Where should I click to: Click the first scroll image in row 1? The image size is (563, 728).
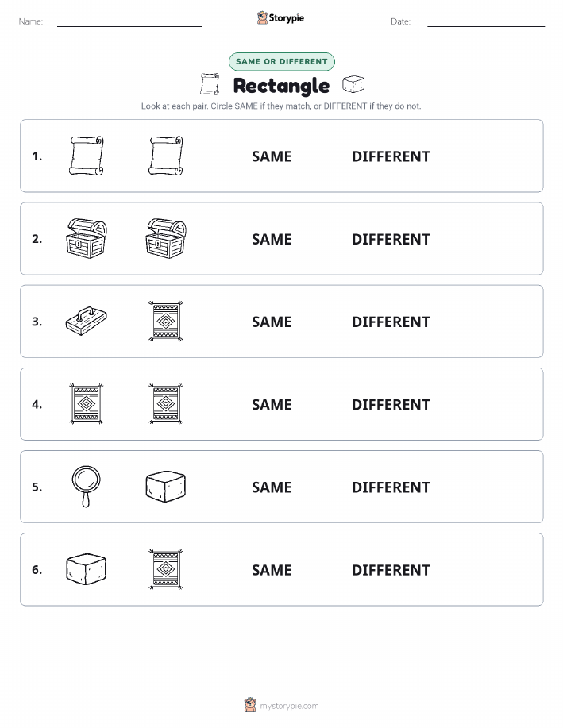[87, 156]
